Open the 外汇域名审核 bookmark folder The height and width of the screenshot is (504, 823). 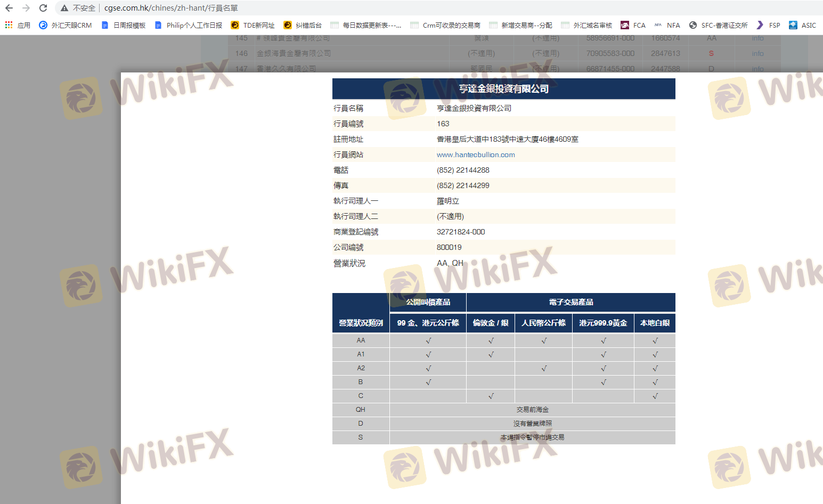point(586,25)
